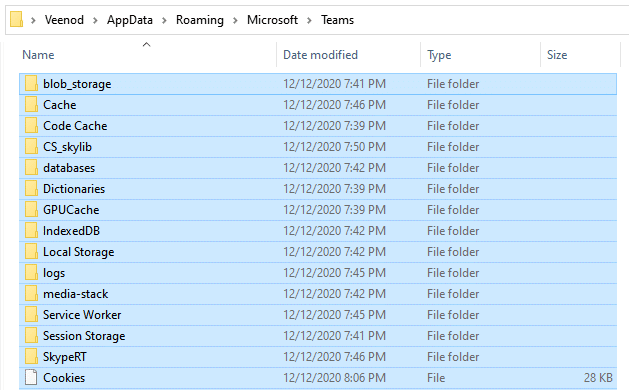Image resolution: width=629 pixels, height=390 pixels.
Task: Select the Cookies file icon
Action: pyautogui.click(x=31, y=378)
